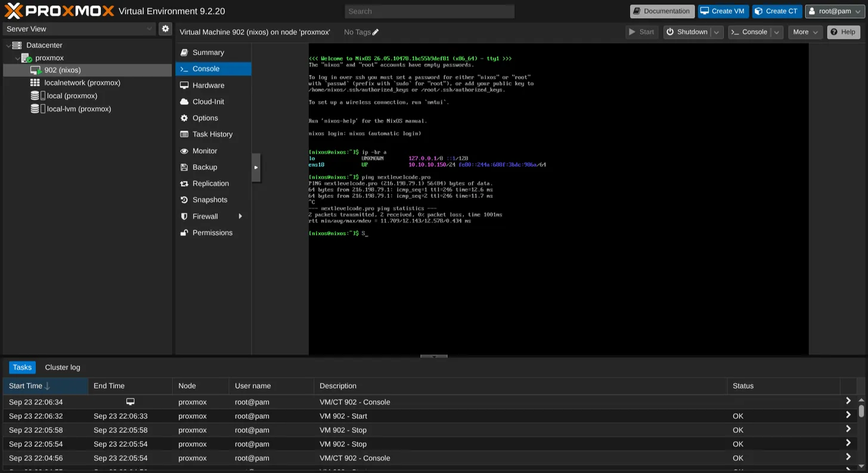Click the Cloud-Init cloud icon
868x473 pixels.
point(184,102)
